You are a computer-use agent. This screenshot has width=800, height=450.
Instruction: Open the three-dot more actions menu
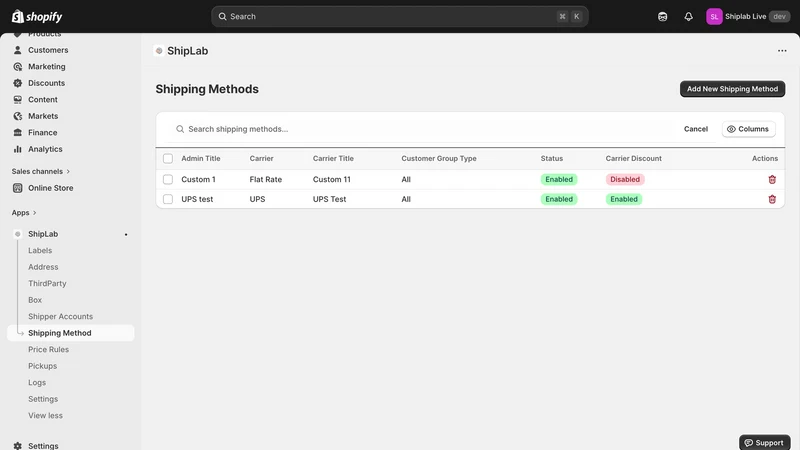(782, 51)
